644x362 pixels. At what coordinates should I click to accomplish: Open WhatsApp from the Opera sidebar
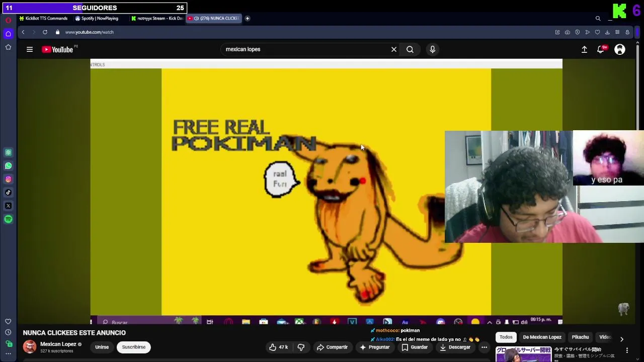click(x=8, y=165)
